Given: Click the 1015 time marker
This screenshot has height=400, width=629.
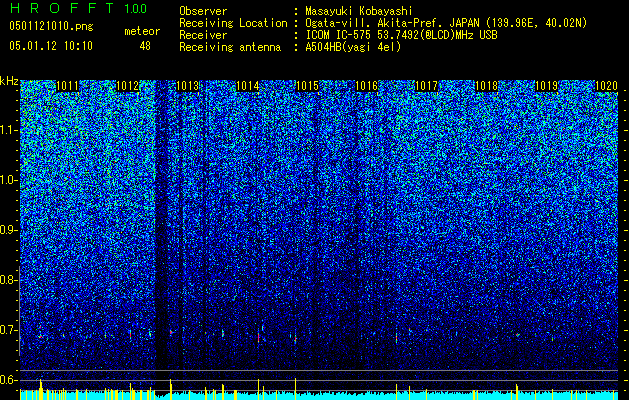Looking at the screenshot, I should tap(307, 86).
